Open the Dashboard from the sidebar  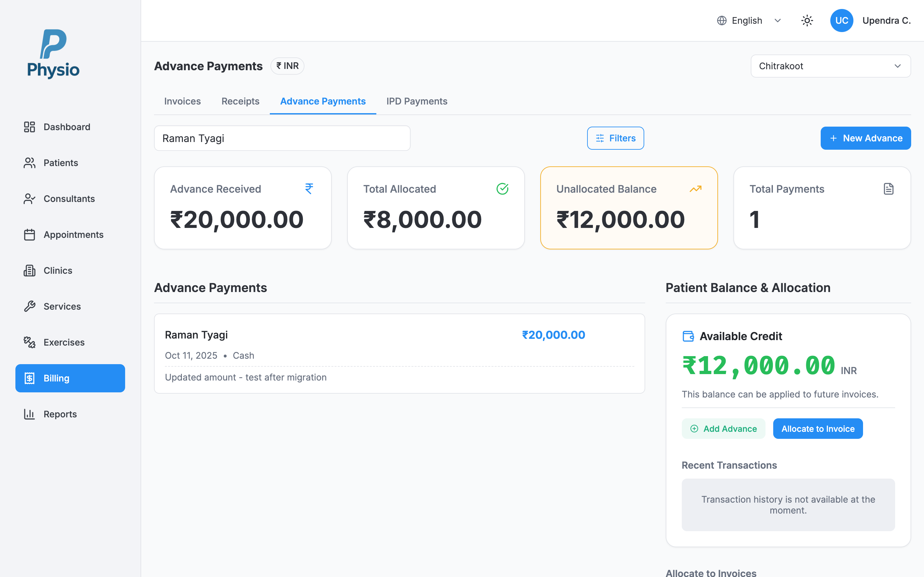pyautogui.click(x=66, y=127)
